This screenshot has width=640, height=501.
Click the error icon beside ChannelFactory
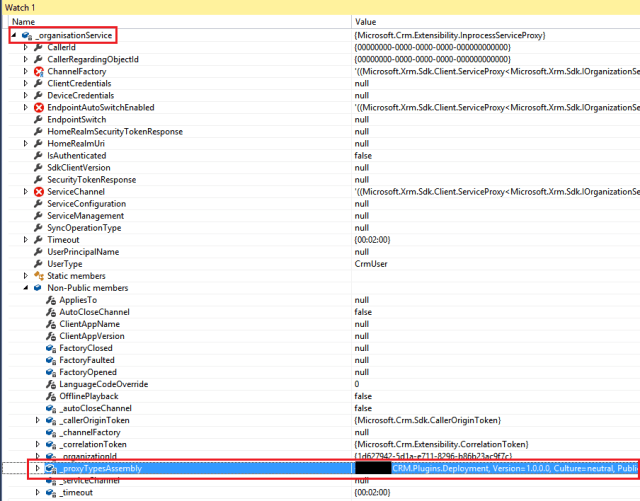pyautogui.click(x=38, y=71)
